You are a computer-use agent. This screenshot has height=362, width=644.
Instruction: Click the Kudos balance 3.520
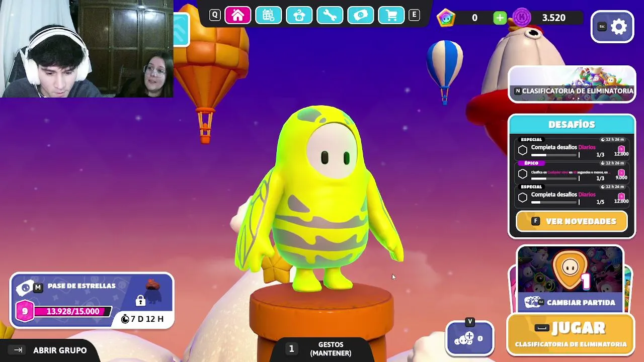[553, 18]
